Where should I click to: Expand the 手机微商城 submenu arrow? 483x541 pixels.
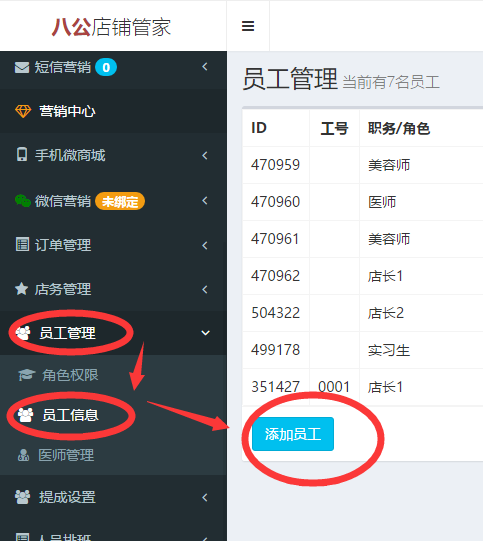205,156
